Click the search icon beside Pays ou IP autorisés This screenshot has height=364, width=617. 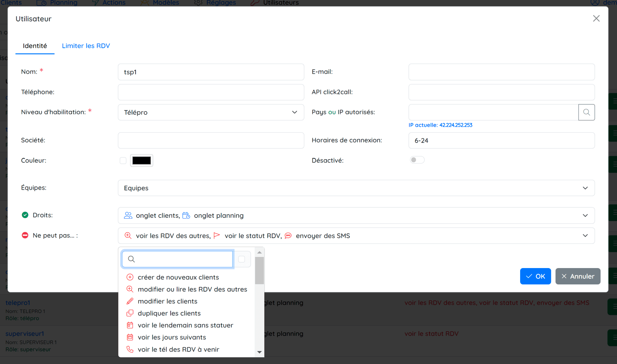tap(586, 112)
